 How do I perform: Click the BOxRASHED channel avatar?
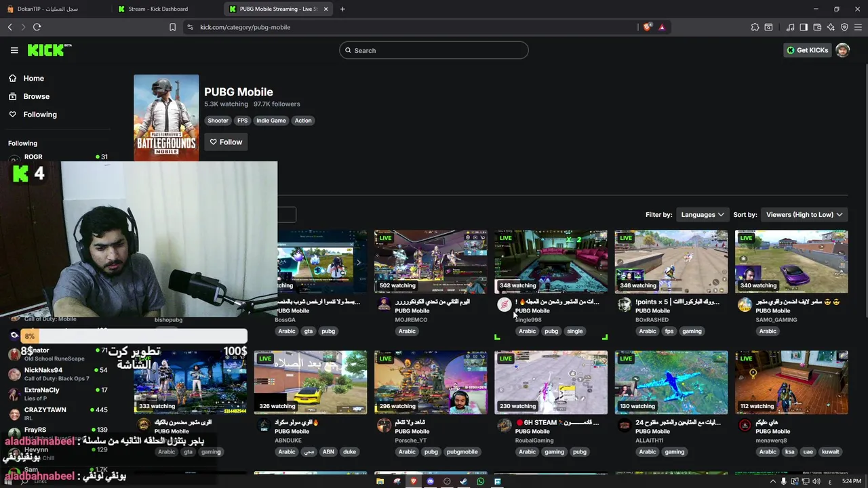pos(625,304)
